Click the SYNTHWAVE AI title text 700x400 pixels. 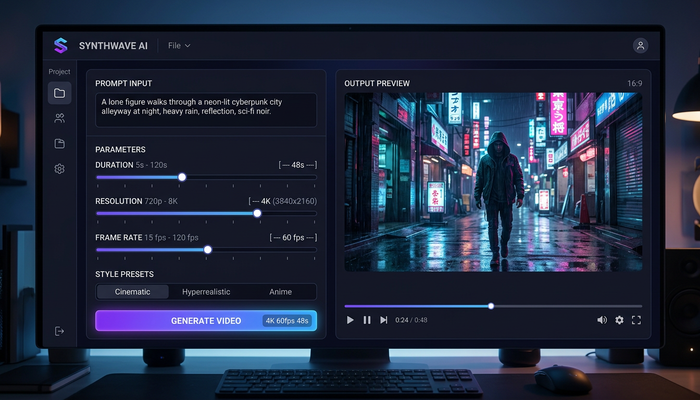pos(113,46)
